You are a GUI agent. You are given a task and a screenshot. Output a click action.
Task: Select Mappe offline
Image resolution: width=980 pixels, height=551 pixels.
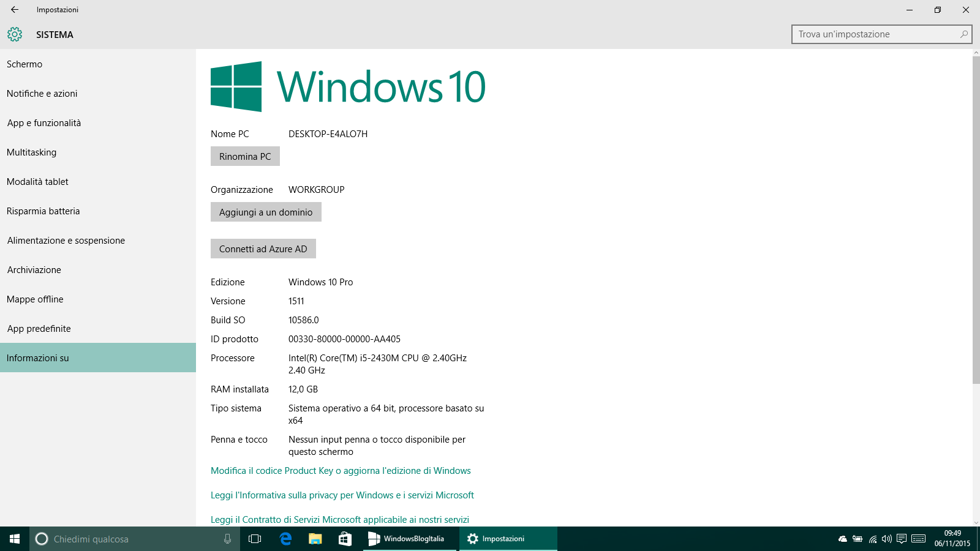[x=98, y=299]
